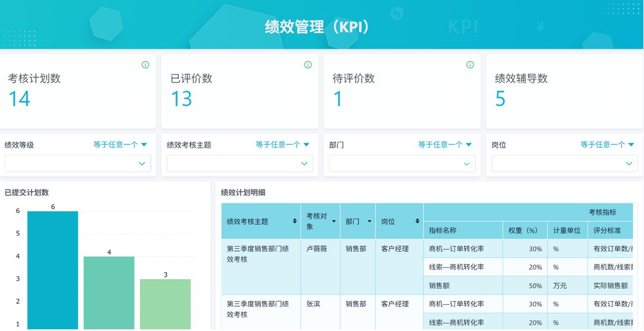This screenshot has height=331, width=644.
Task: Click the light green bar valued 3
Action: (x=165, y=304)
